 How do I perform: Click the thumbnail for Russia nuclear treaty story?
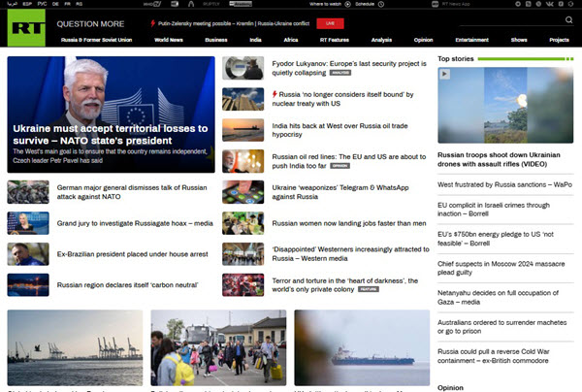[x=243, y=99]
